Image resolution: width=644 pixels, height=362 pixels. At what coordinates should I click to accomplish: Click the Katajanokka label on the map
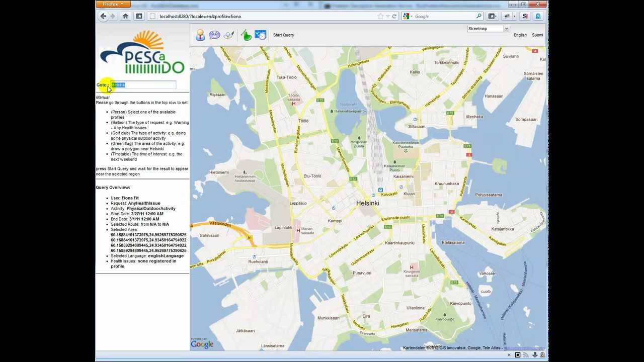(503, 229)
